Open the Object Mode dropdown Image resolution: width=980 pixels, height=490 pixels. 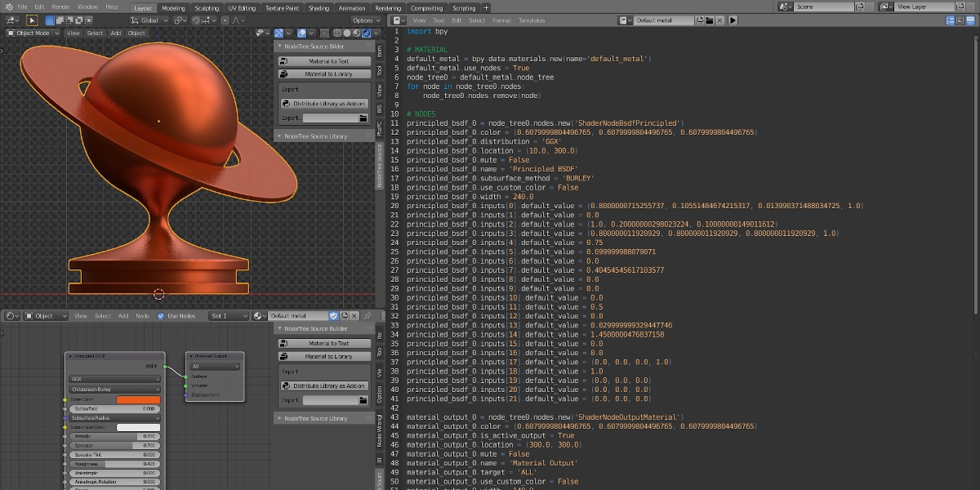[33, 33]
